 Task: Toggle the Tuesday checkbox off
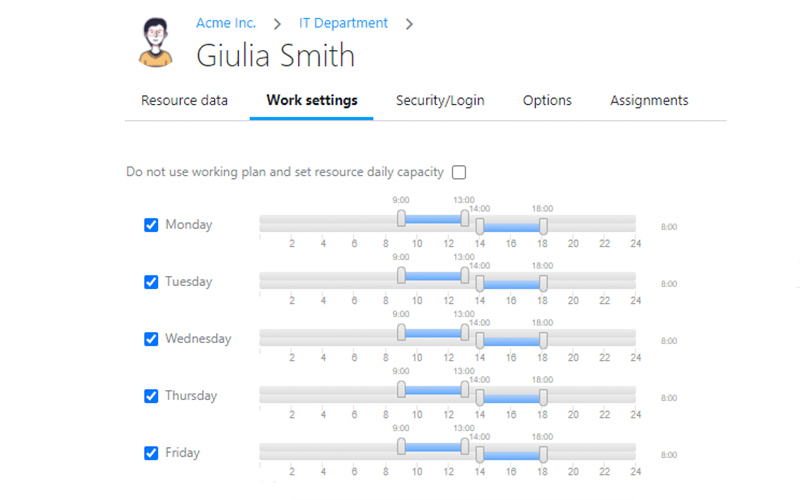tap(151, 282)
